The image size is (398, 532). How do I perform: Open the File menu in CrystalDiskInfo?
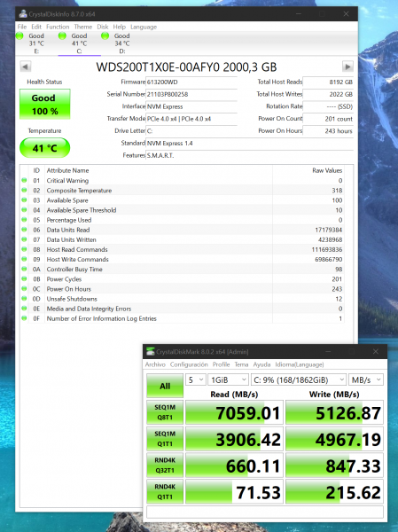[x=22, y=27]
